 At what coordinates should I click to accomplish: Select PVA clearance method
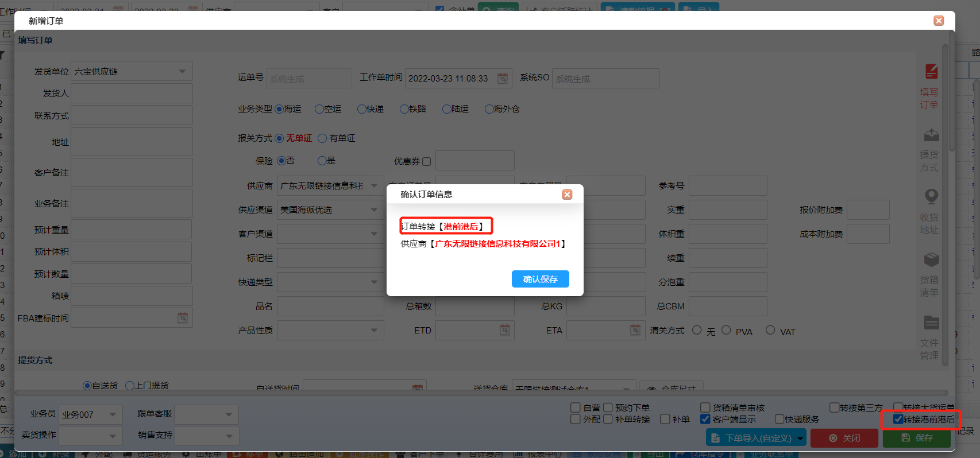click(x=726, y=330)
